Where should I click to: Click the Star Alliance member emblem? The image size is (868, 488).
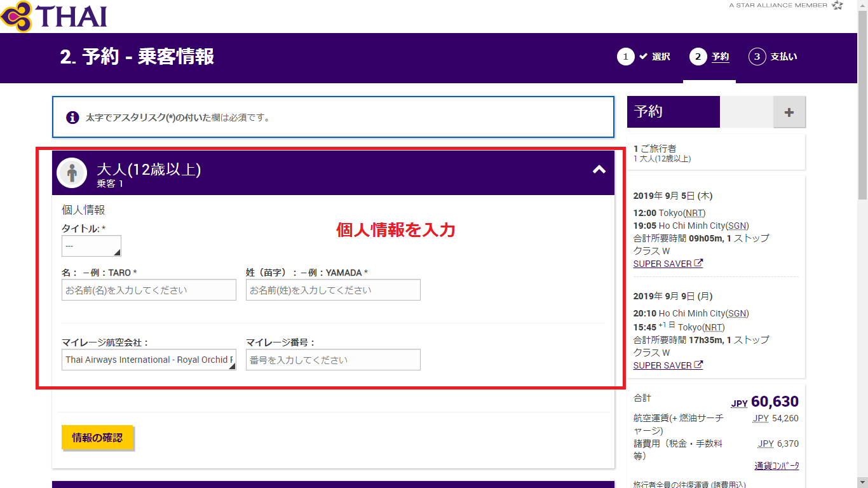(837, 5)
